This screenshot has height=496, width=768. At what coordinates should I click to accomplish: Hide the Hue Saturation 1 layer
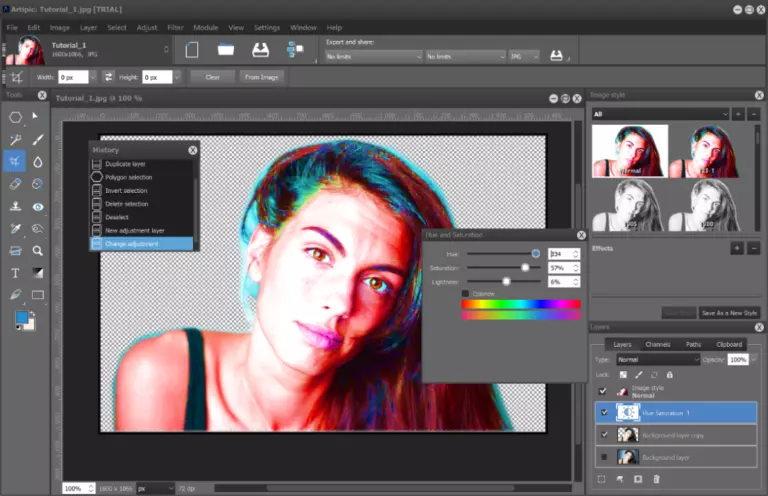coord(602,411)
